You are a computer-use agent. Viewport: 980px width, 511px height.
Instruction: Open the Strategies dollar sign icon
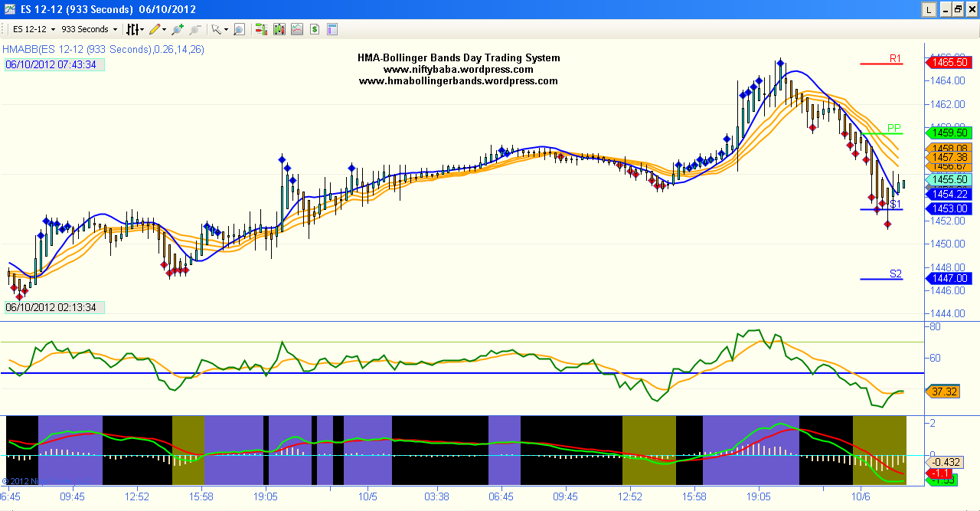click(x=314, y=29)
